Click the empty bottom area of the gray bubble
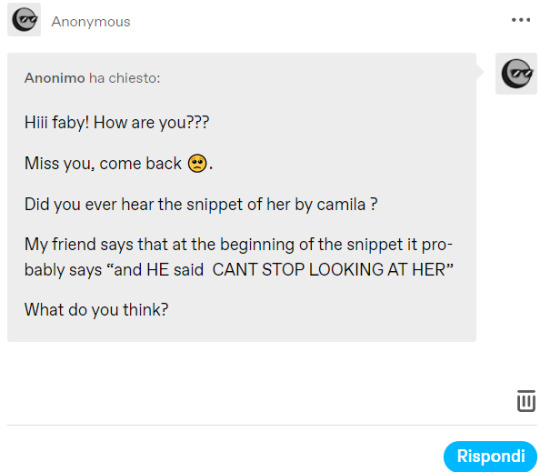 click(241, 331)
